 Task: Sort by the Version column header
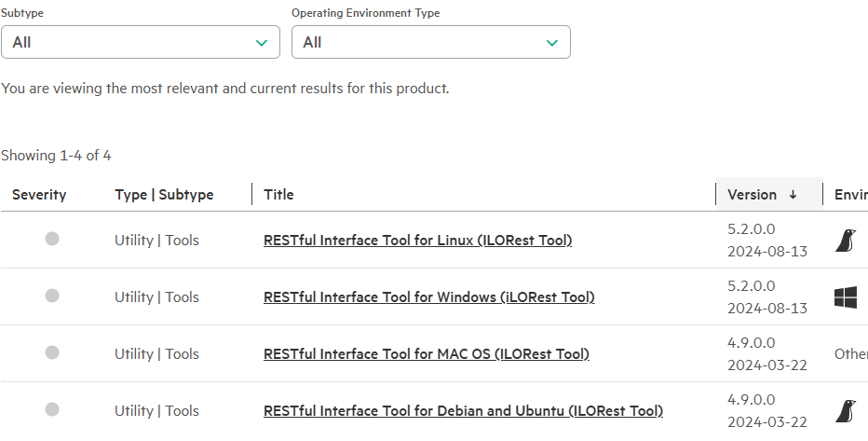(752, 195)
